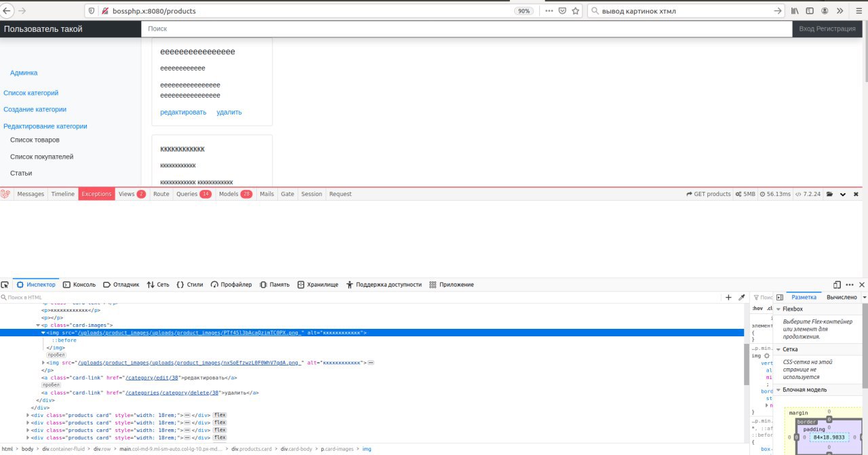Toggle the browser sidebar icon

(810, 11)
